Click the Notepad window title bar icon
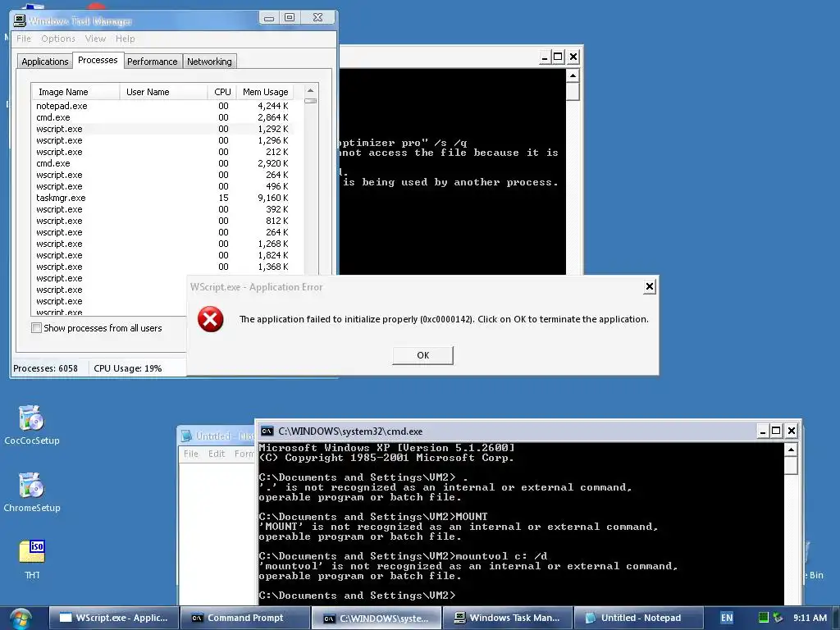 click(186, 436)
